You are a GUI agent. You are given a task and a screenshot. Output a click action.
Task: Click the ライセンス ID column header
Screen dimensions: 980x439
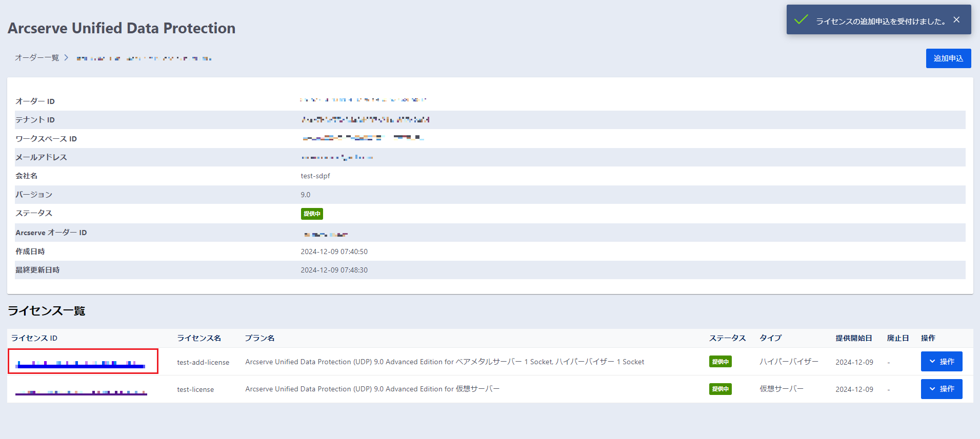[34, 338]
